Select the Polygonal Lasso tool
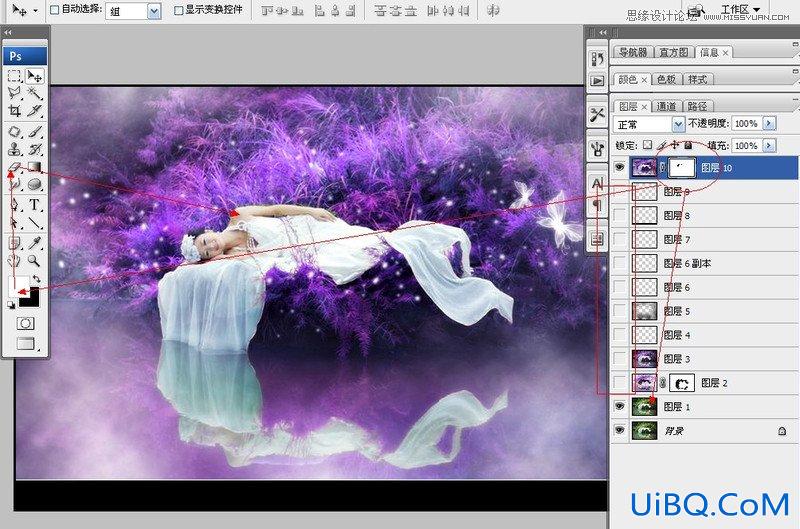The image size is (800, 529). (x=14, y=93)
